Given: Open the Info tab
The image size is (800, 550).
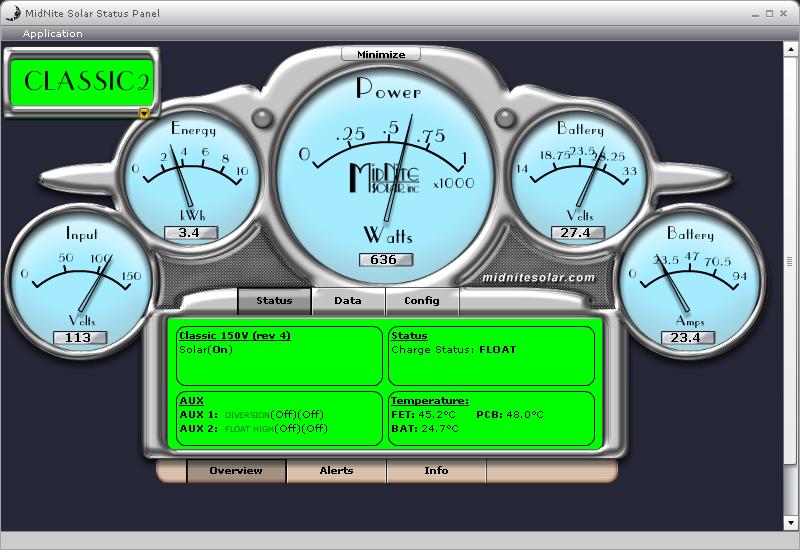Looking at the screenshot, I should coord(436,470).
